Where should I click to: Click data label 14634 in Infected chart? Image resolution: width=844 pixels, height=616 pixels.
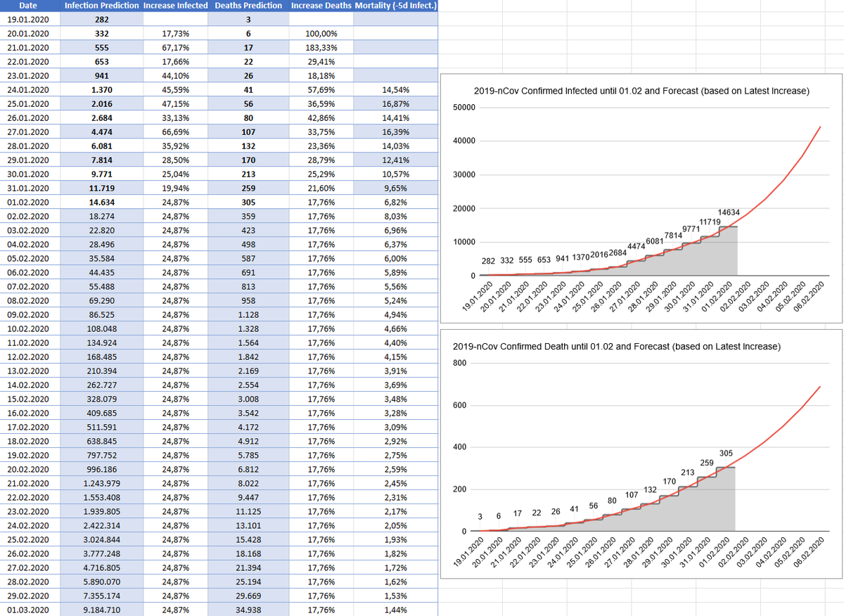[x=728, y=212]
